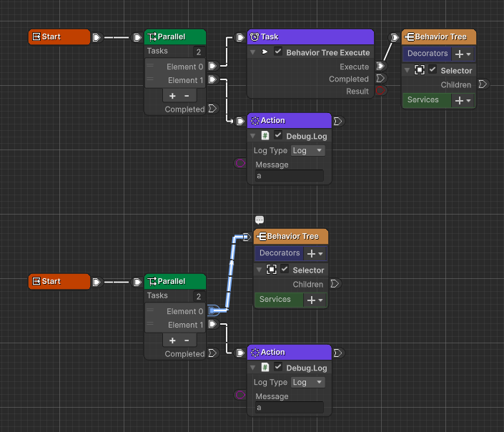Open the Decorators add dropdown on the top Behavior Tree

click(463, 54)
